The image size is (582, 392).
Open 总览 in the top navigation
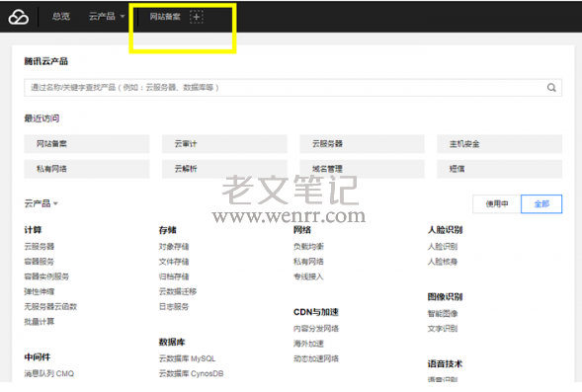[61, 17]
